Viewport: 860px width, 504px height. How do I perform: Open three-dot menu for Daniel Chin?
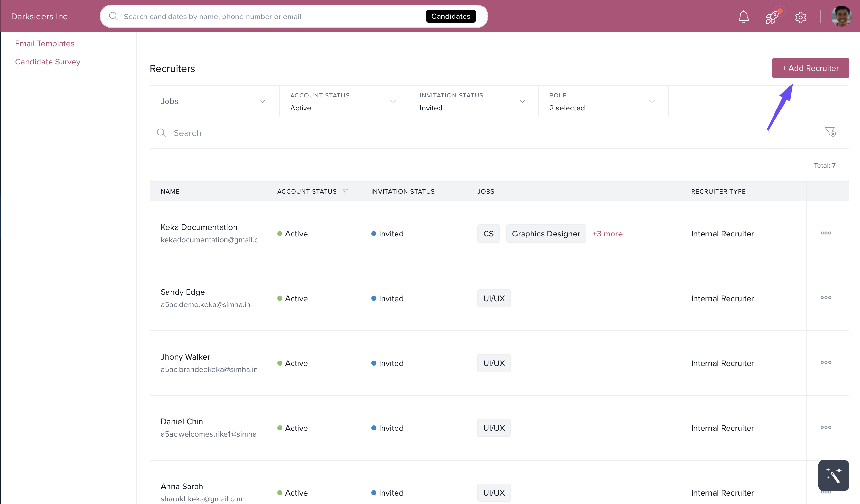click(x=826, y=428)
